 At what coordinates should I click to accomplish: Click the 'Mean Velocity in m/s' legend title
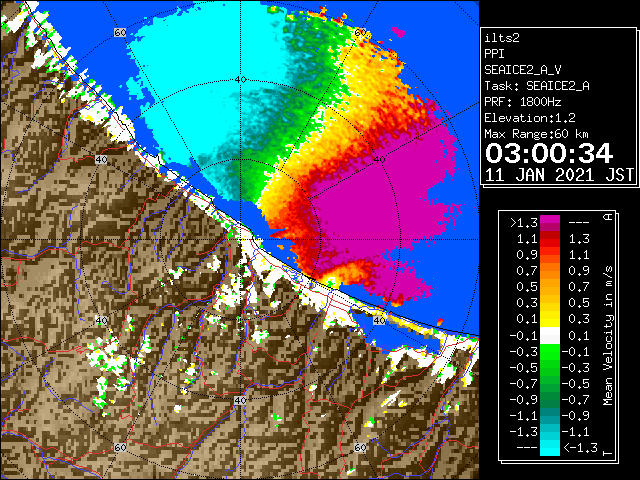pos(608,336)
